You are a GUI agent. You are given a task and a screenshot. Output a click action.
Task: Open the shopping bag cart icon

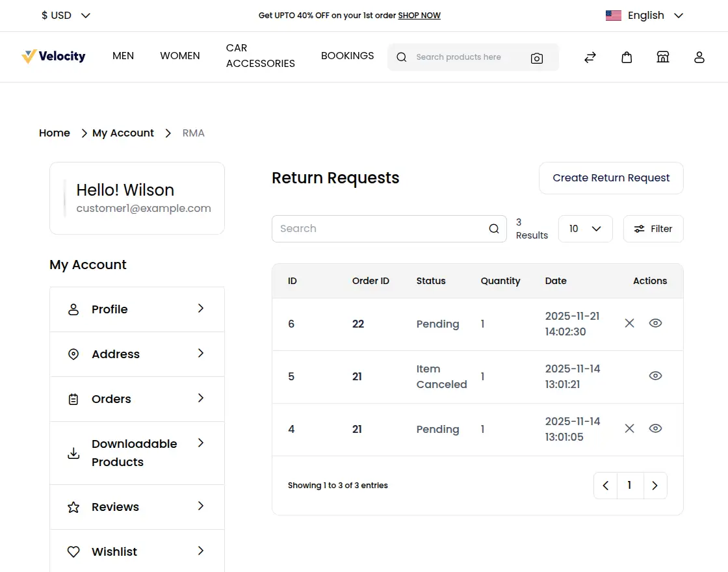tap(627, 57)
